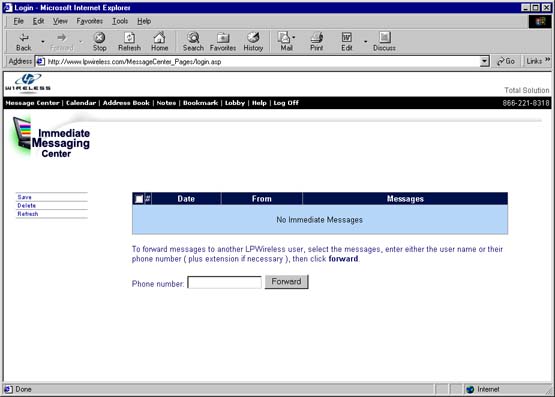Expand the Links toolbar chevron
Viewport: 555px width, 397px height.
[x=548, y=59]
